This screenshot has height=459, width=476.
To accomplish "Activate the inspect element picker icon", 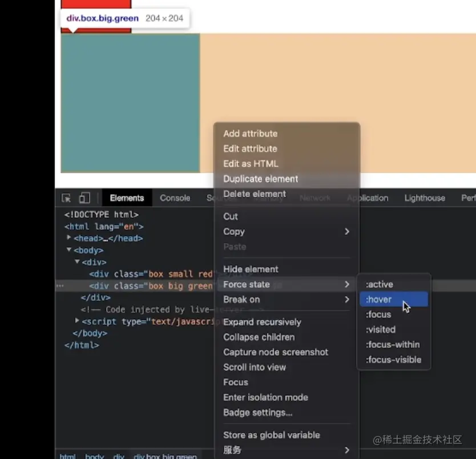I will tap(66, 198).
